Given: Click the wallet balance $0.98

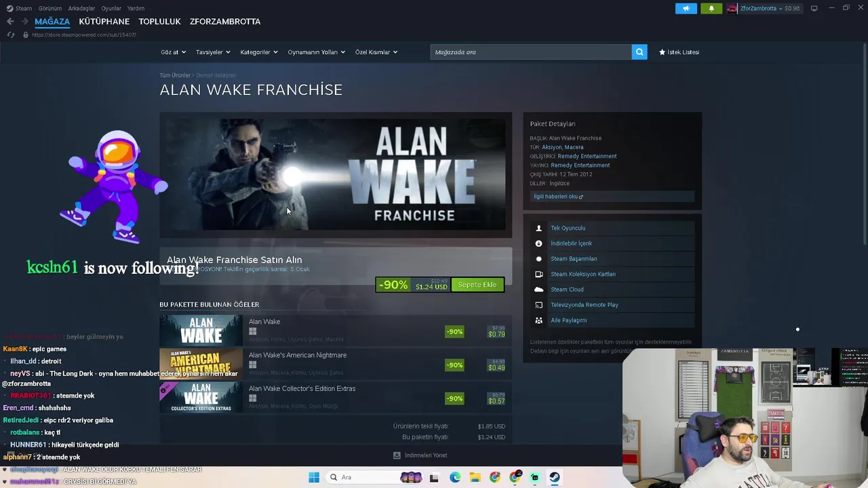Looking at the screenshot, I should coord(792,9).
